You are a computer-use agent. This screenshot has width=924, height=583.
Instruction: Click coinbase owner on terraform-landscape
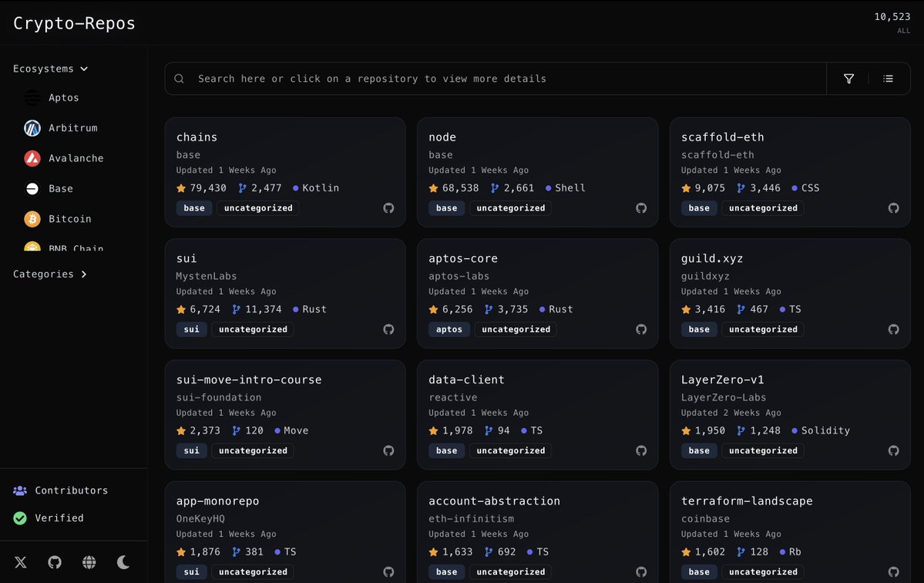pos(705,519)
